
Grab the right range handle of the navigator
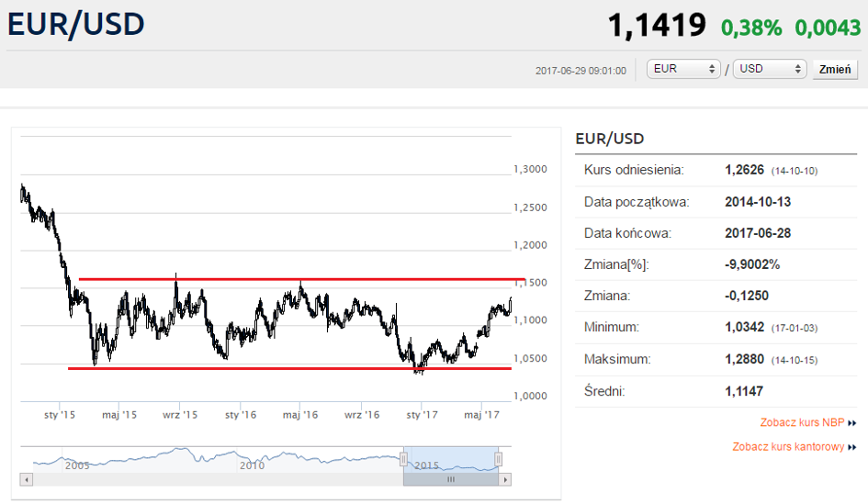(498, 459)
